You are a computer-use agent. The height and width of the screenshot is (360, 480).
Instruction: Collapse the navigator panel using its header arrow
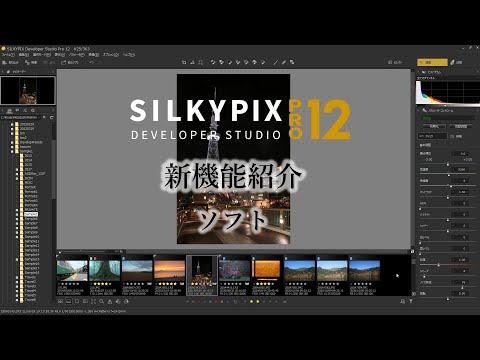click(x=2, y=72)
